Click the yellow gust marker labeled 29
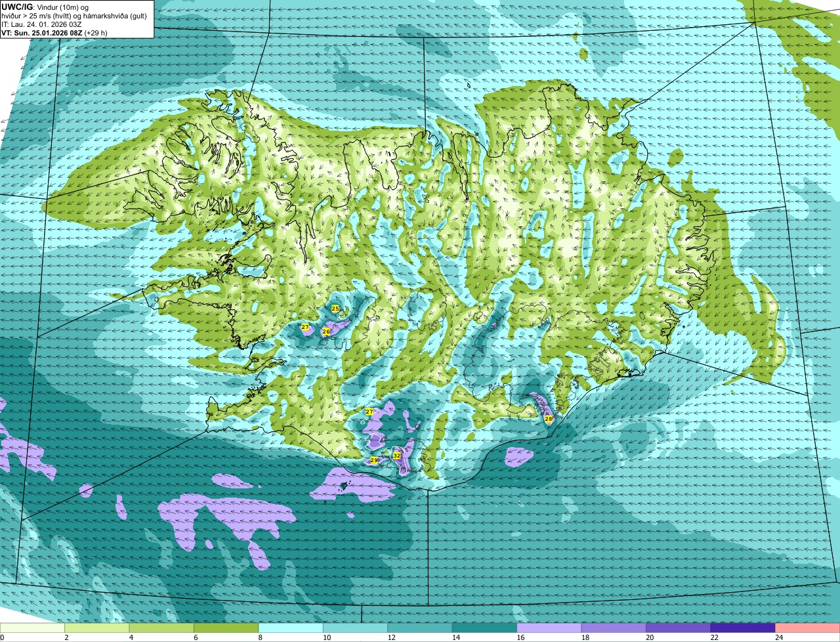The height and width of the screenshot is (642, 840). [x=374, y=460]
